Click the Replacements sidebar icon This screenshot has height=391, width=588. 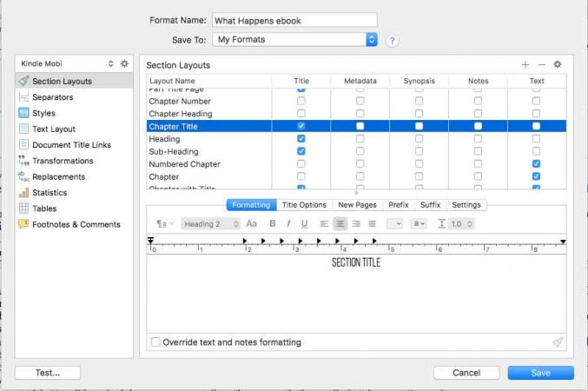[x=23, y=176]
